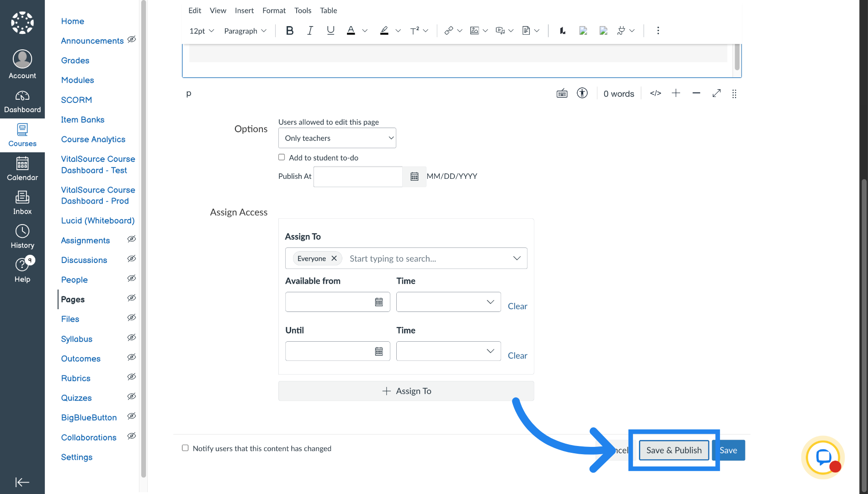Image resolution: width=868 pixels, height=494 pixels.
Task: Collapse the global navigation sidebar
Action: [x=22, y=482]
